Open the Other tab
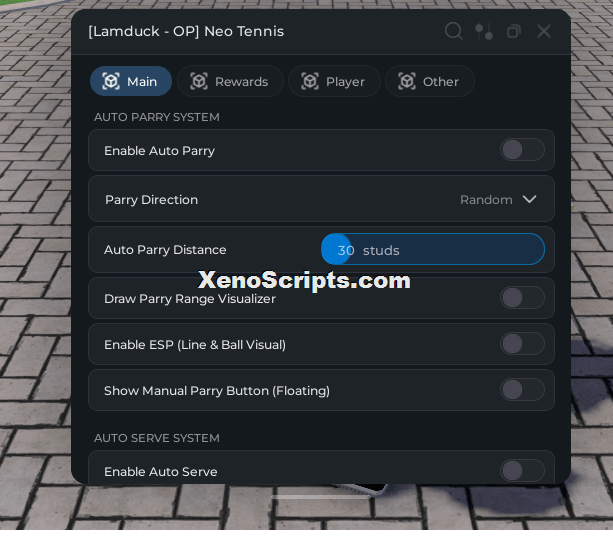Viewport: 613px width, 560px height. 430,81
